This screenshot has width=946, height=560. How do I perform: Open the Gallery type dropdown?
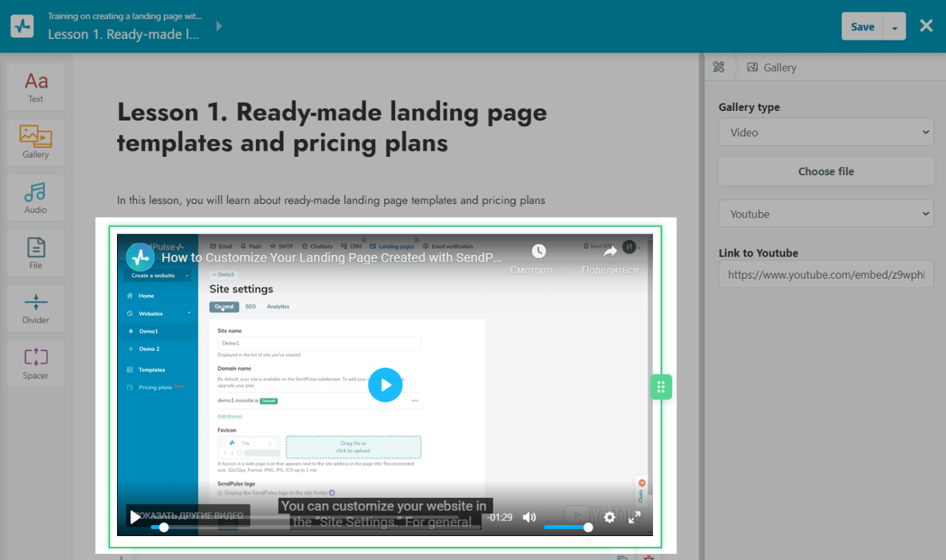(x=826, y=132)
